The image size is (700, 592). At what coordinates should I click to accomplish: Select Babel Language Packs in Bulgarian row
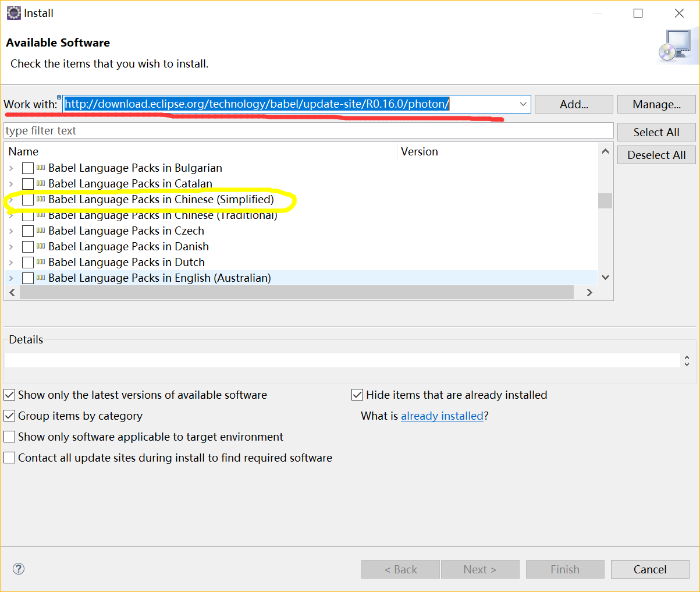(x=135, y=168)
